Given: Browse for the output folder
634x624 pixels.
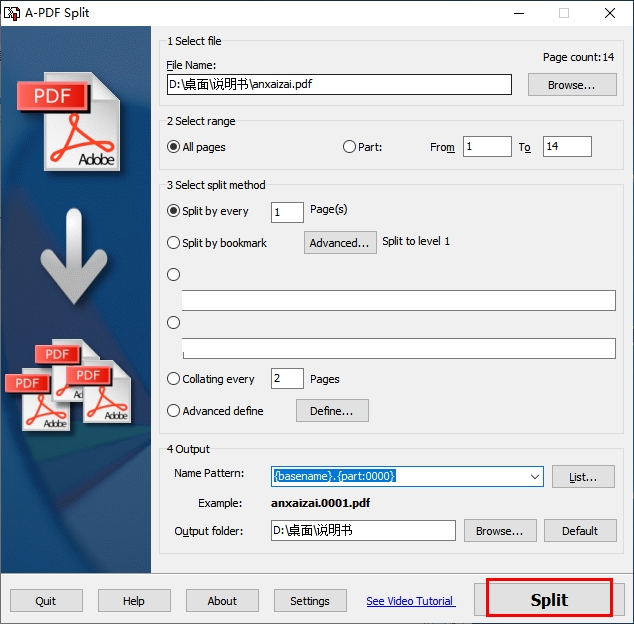Looking at the screenshot, I should tap(500, 531).
